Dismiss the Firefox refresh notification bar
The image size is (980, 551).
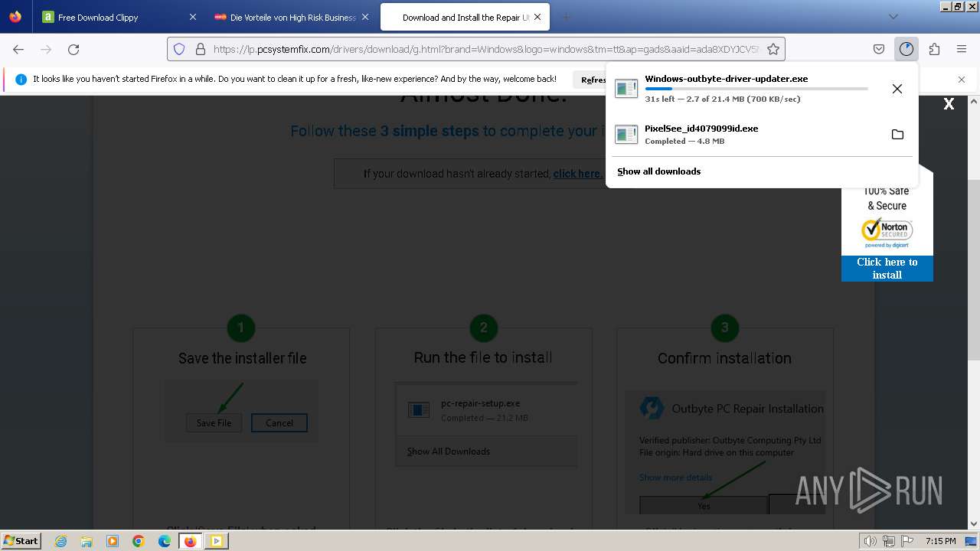pos(962,80)
